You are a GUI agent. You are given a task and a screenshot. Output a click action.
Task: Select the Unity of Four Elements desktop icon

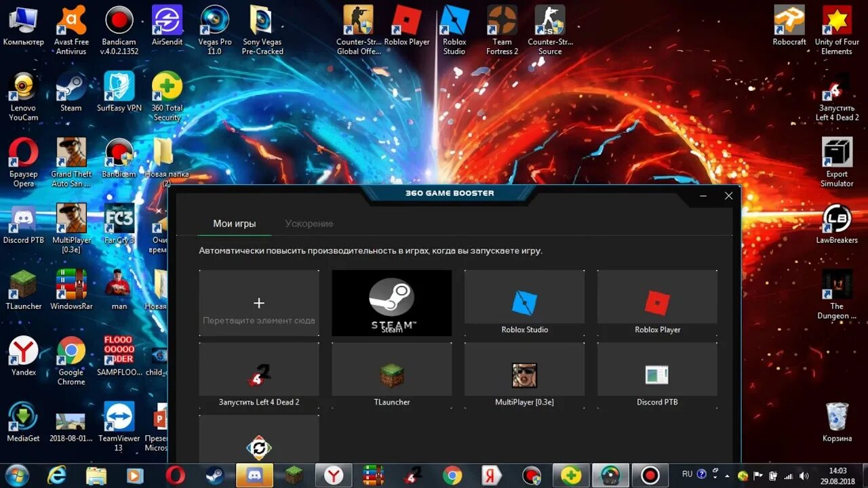tap(837, 30)
